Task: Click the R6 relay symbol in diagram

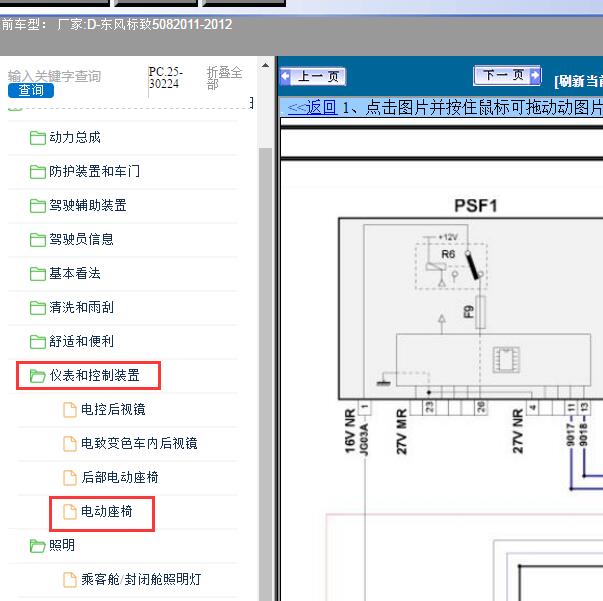Action: [x=451, y=266]
